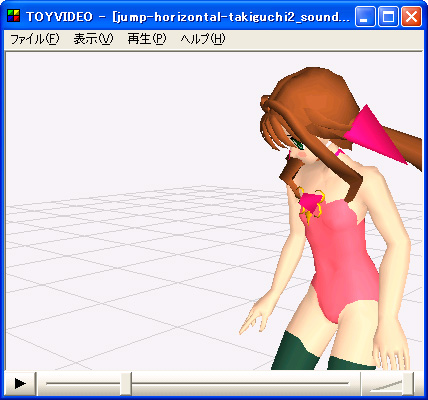Open the ファイル(F) menu

[35, 39]
